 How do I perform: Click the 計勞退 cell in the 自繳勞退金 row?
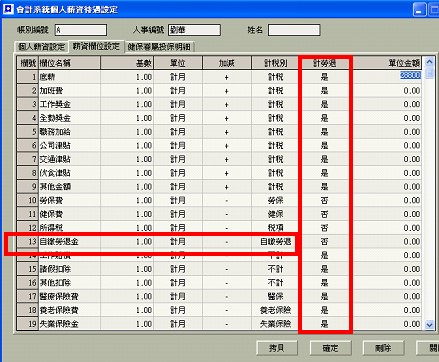point(325,241)
